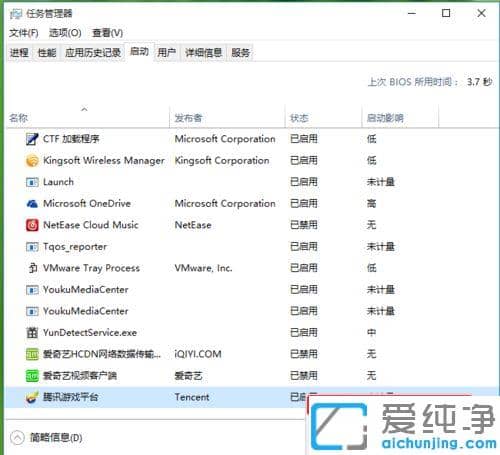Switch to the 进程 tab
This screenshot has height=455, width=500.
[x=19, y=53]
